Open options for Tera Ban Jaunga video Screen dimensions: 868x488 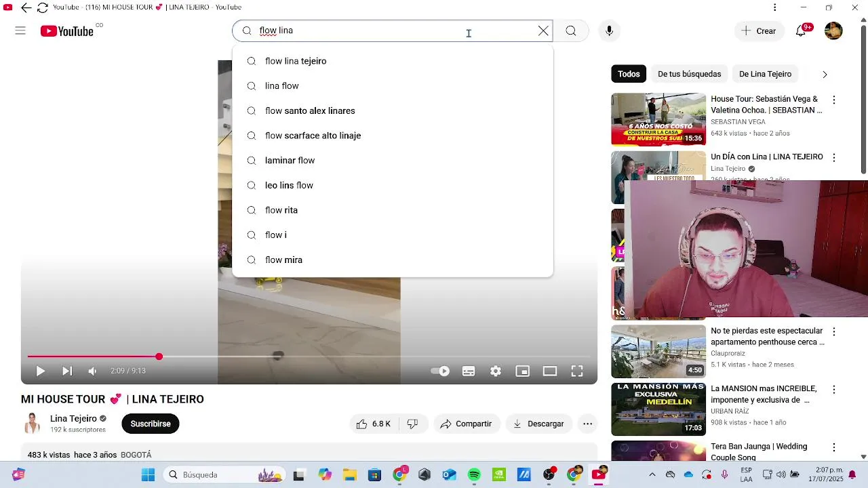tap(834, 447)
